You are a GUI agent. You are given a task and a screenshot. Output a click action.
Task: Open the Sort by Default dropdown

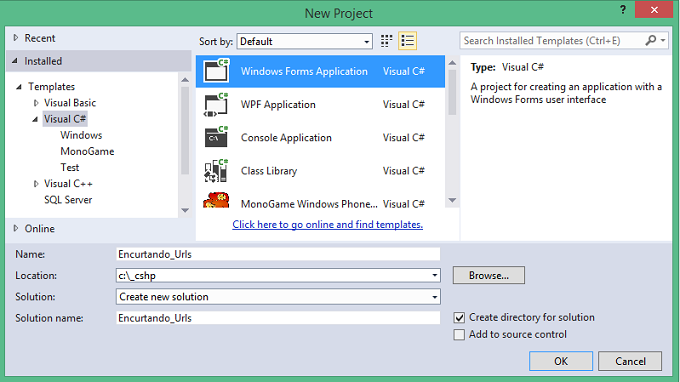(x=304, y=41)
